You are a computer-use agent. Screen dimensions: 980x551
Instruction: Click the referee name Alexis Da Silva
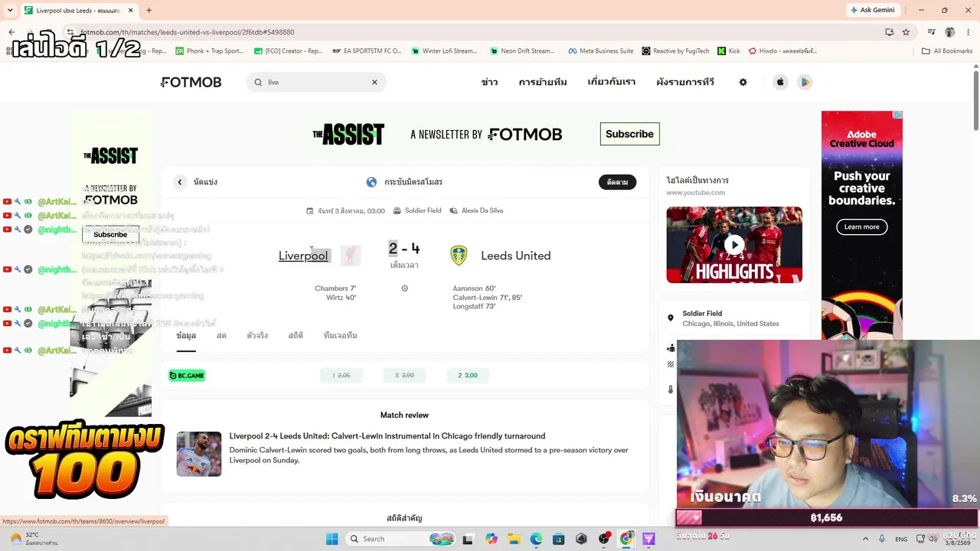coord(482,210)
